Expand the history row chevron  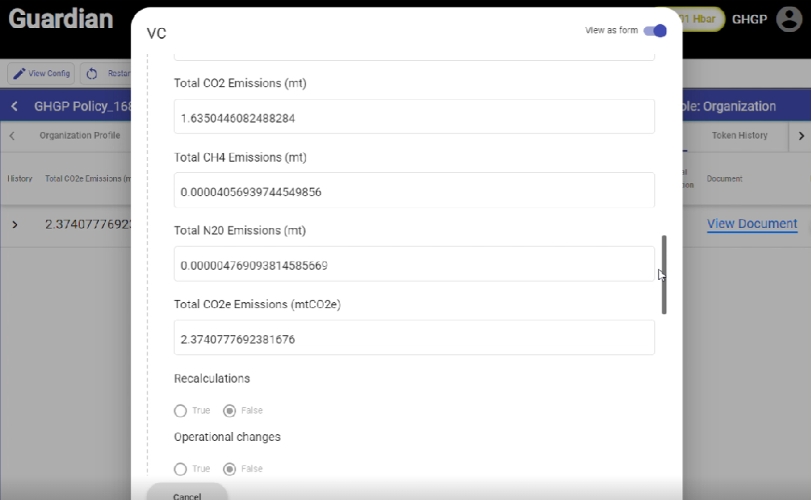[x=14, y=224]
